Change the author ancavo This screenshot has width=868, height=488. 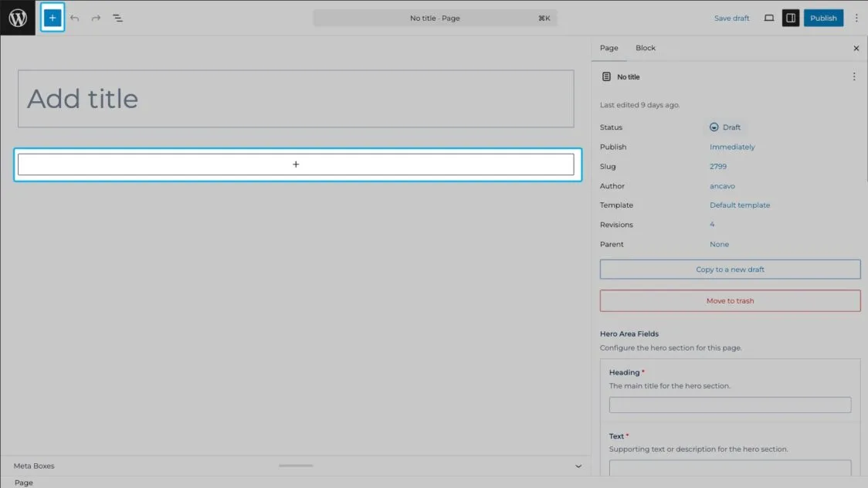pyautogui.click(x=722, y=186)
